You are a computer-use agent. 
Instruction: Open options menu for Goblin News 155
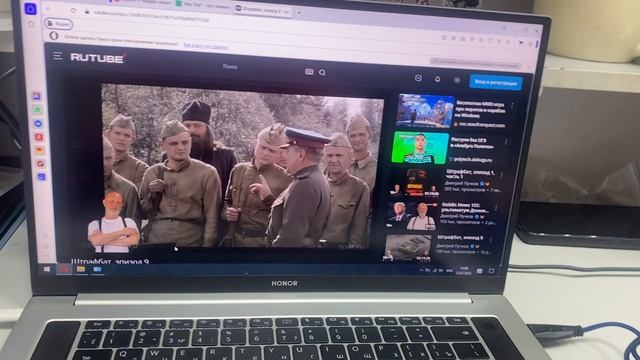[496, 207]
